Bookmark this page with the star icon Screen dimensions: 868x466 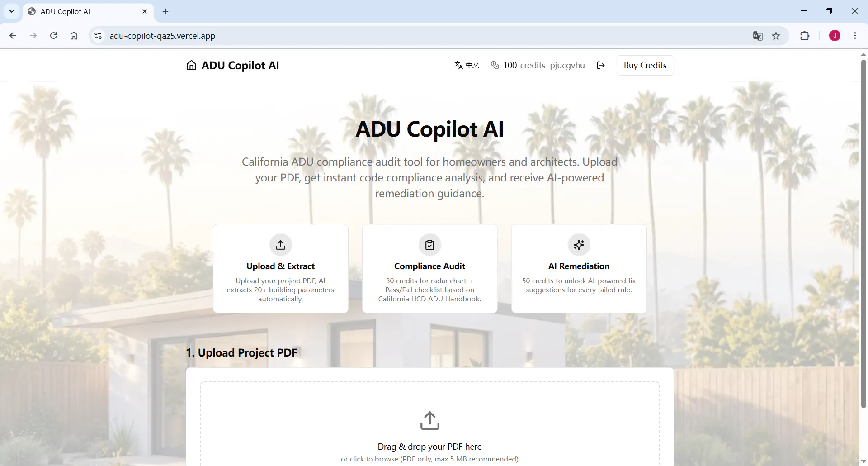click(776, 36)
